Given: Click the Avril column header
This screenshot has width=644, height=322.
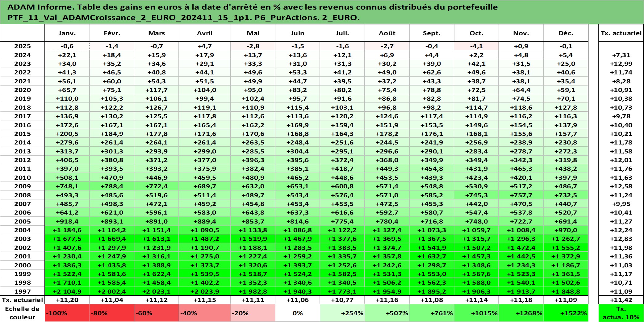Looking at the screenshot, I should [205, 33].
